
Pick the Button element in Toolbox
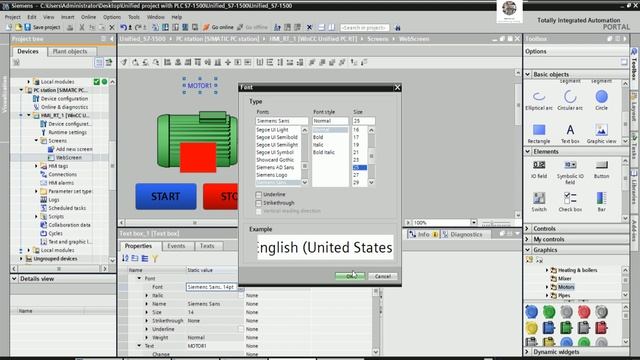[x=601, y=169]
